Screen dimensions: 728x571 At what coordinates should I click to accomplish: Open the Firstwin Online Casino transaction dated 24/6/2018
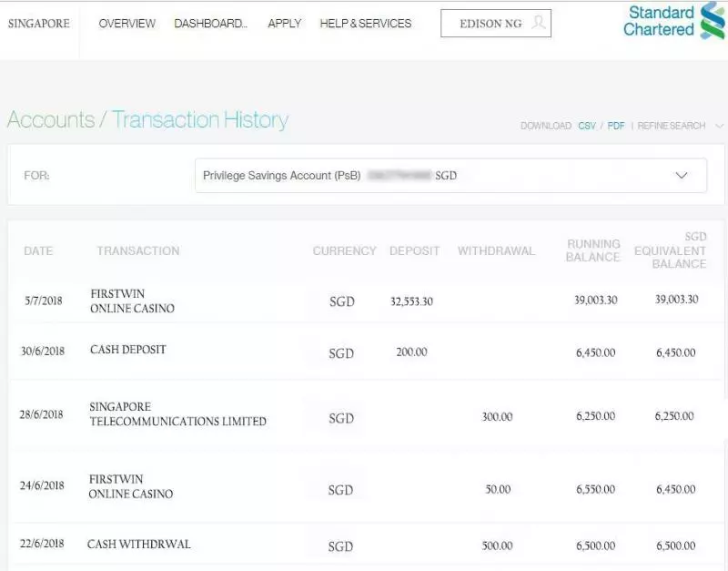point(131,486)
